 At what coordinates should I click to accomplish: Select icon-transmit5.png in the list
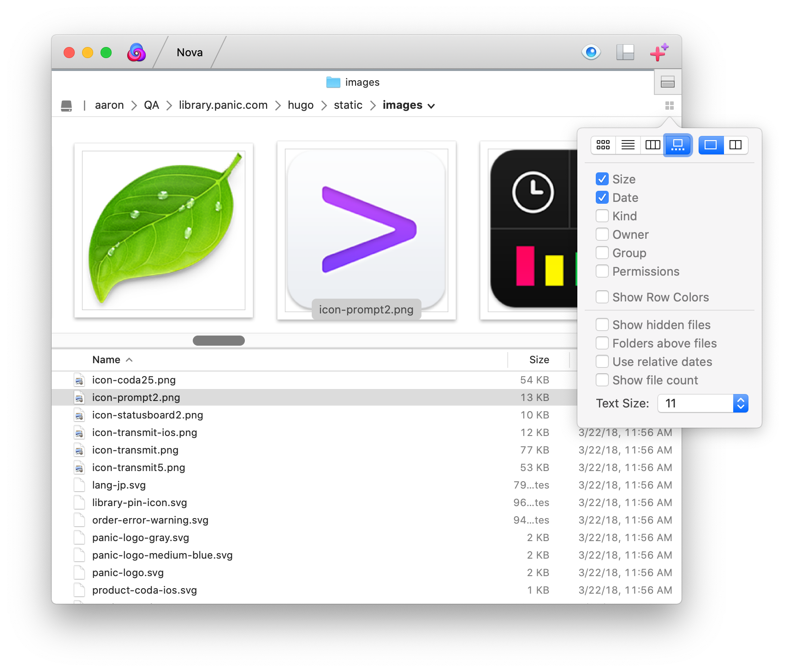coord(138,467)
